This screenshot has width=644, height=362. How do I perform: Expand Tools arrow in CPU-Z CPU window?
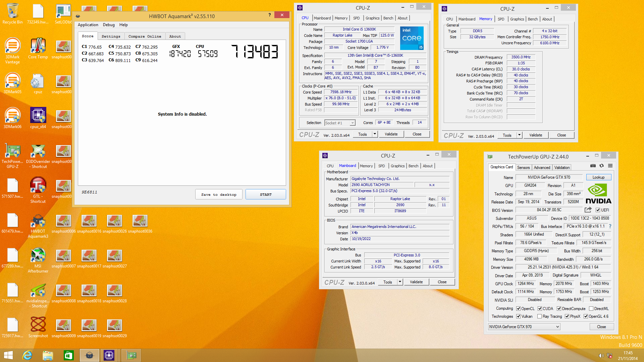[375, 134]
